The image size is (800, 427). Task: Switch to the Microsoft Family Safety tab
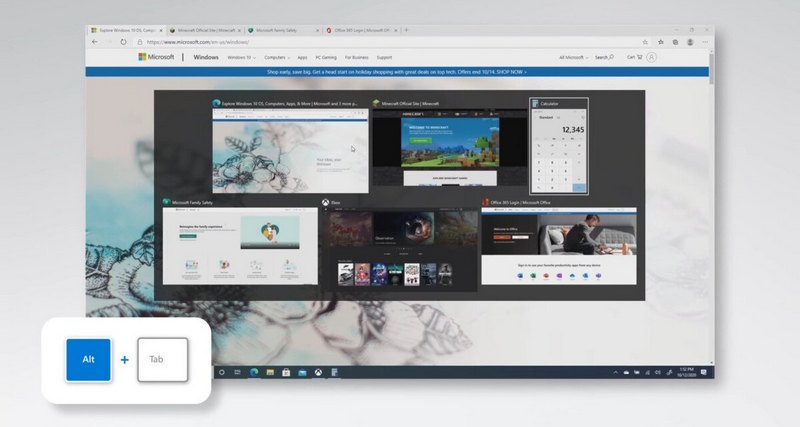282,30
